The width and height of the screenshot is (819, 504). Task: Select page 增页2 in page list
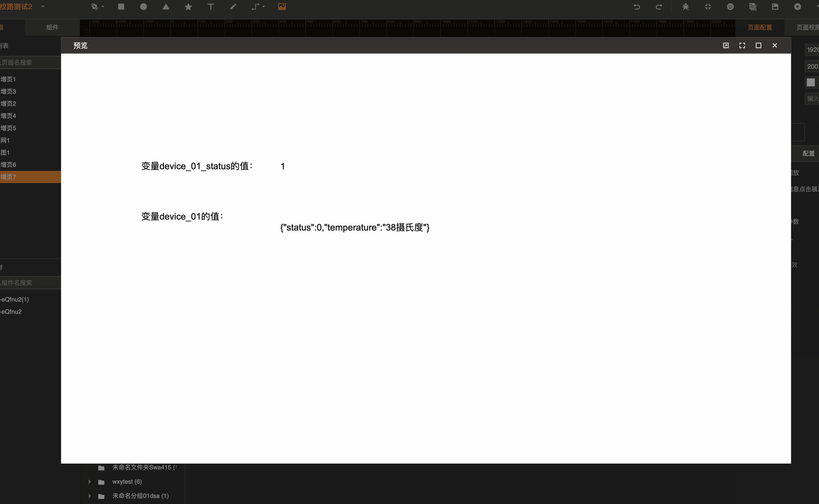(30, 103)
